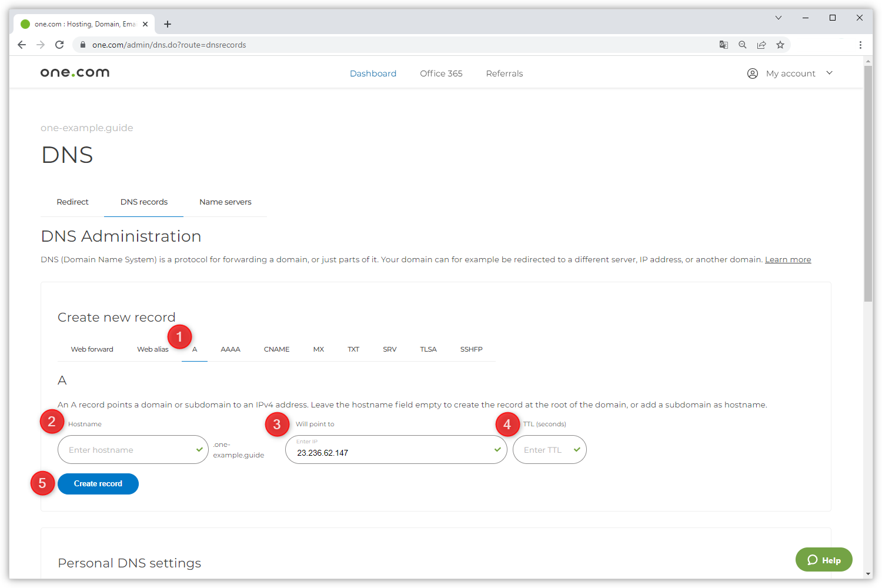
Task: Select the MX record type tab
Action: (319, 349)
